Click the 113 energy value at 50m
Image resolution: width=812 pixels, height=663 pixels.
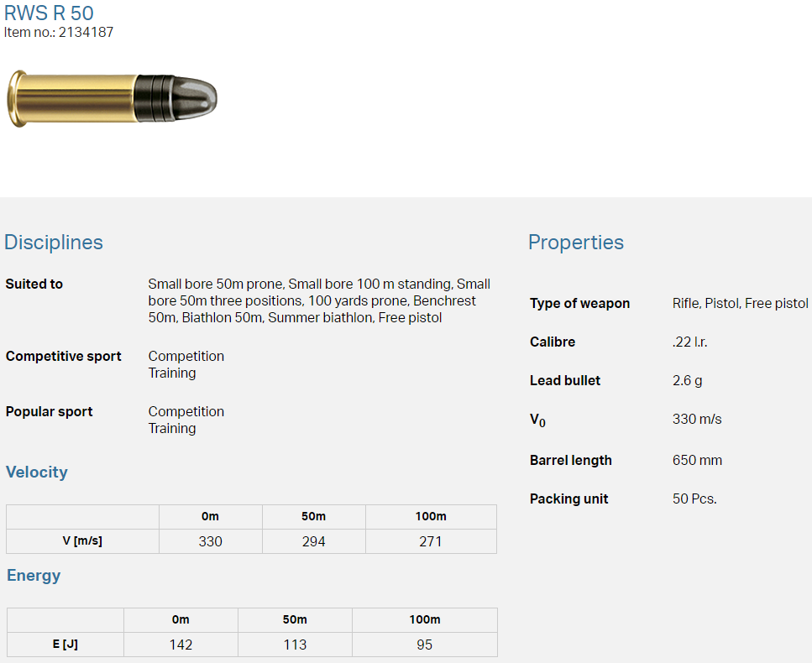point(295,645)
